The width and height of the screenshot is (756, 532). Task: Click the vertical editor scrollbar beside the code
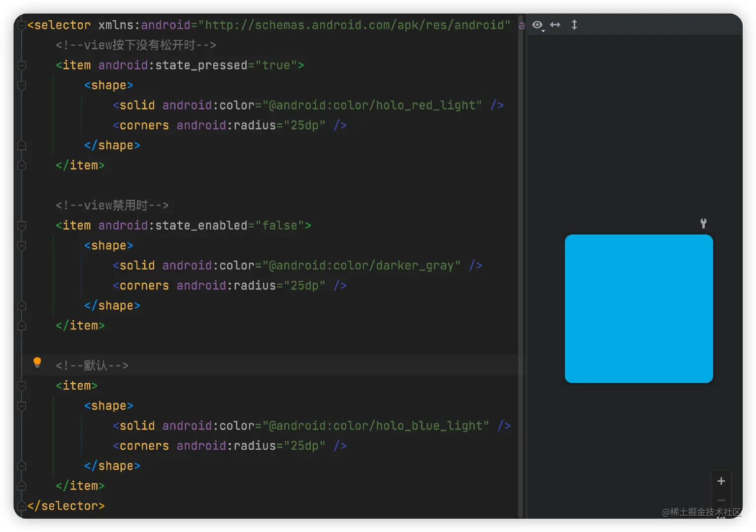point(521,266)
